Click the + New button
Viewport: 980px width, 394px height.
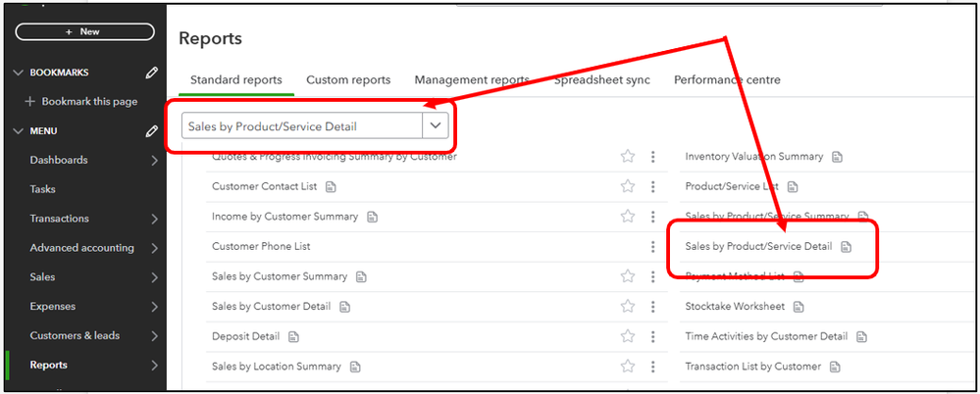84,31
